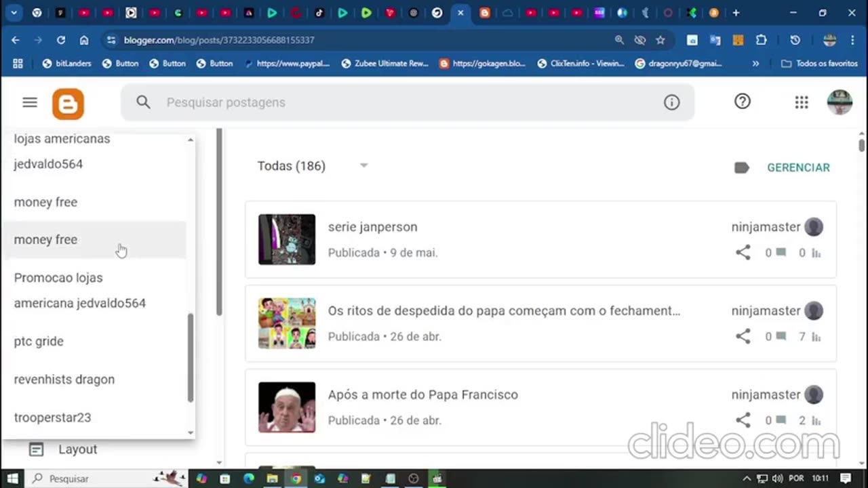Open the Blogger hamburger menu
Viewport: 868px width, 488px height.
coord(30,102)
